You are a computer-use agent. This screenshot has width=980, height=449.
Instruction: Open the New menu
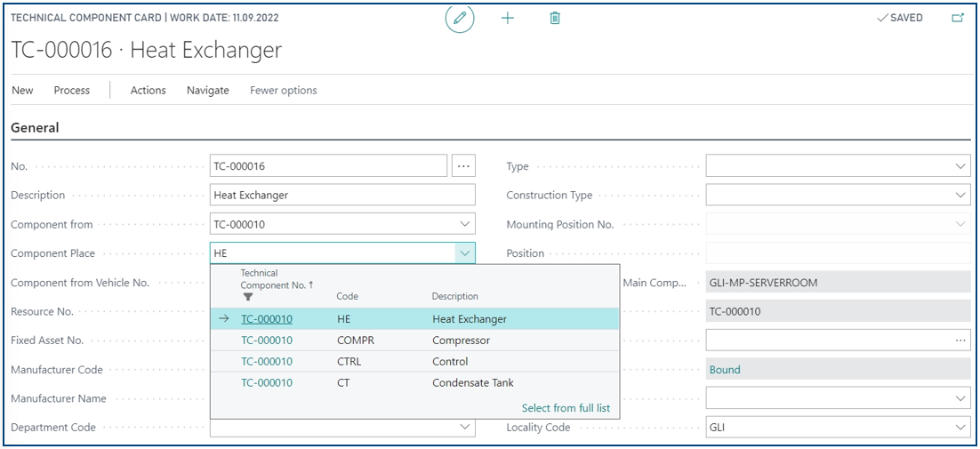pos(22,90)
